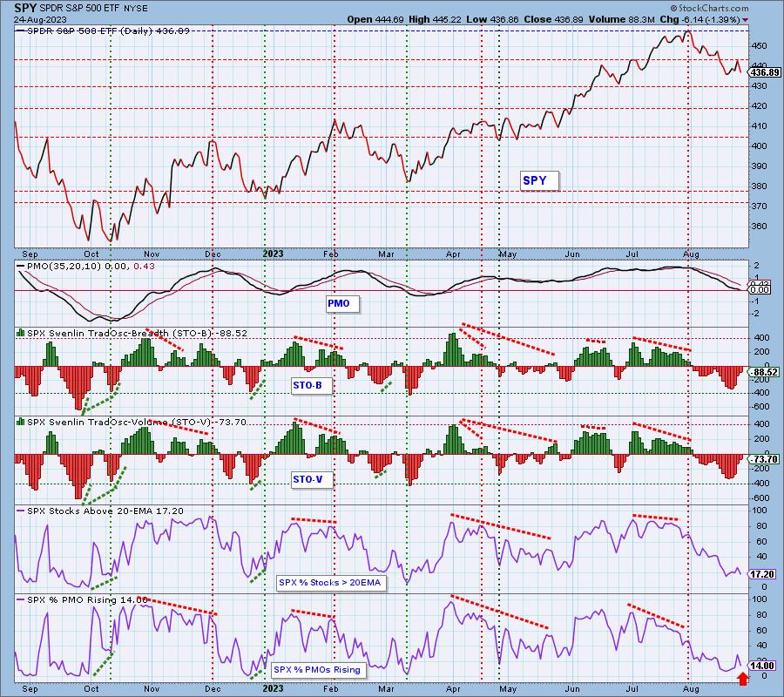This screenshot has width=784, height=697.
Task: Click the SPX Swenlin TradOsc-Volume legend
Action: click(x=132, y=422)
